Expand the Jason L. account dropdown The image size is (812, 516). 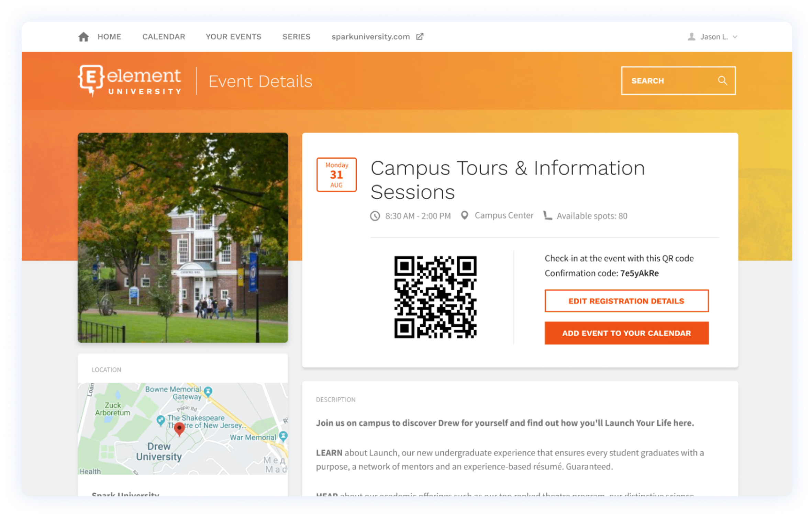[x=735, y=37]
